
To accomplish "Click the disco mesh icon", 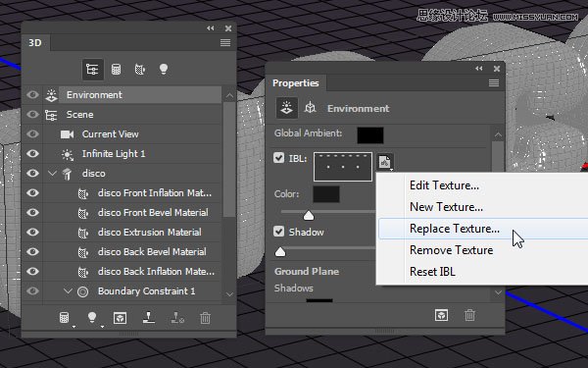I will point(67,174).
